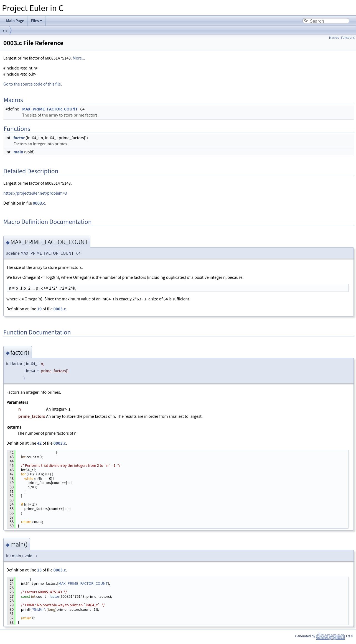Open 'Go to the source code of this file'
The image size is (356, 644).
coord(32,84)
